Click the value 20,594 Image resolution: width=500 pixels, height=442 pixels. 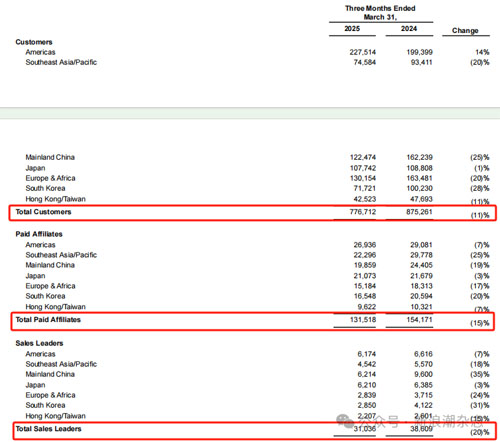click(x=421, y=296)
